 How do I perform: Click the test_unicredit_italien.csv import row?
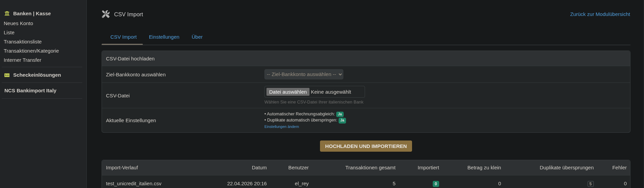134,184
